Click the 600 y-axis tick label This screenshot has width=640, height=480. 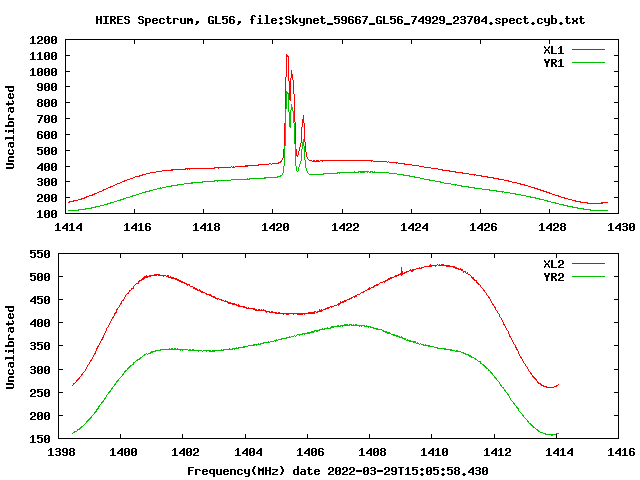(x=47, y=135)
